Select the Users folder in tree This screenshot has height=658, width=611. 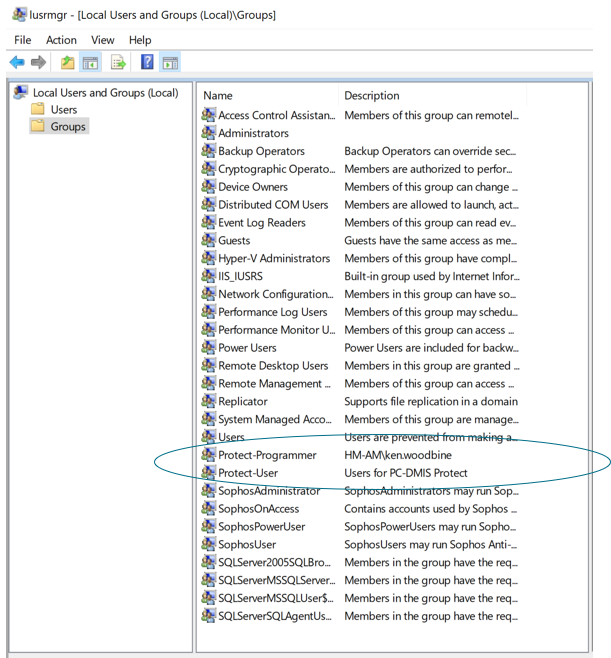tap(64, 110)
